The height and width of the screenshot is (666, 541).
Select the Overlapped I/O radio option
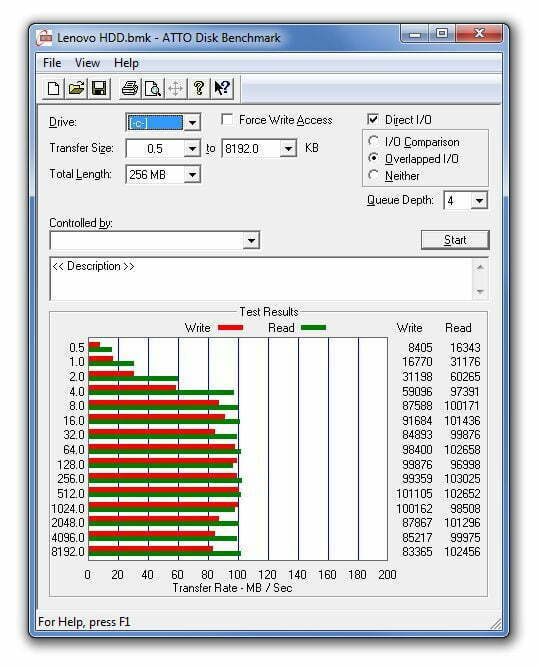click(x=373, y=158)
